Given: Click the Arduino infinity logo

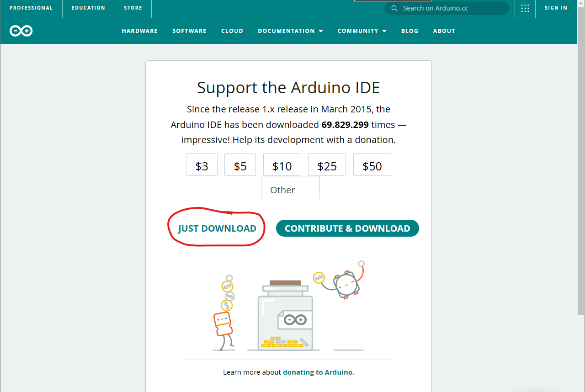Looking at the screenshot, I should point(21,31).
